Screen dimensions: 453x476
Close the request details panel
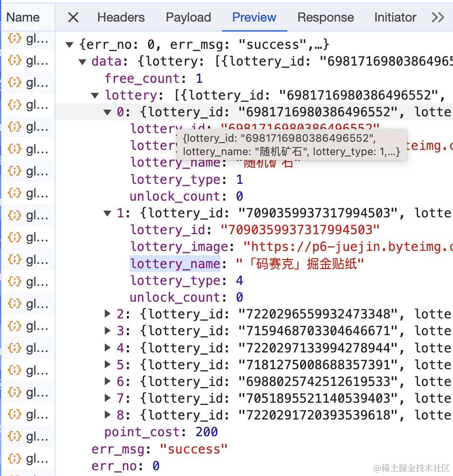(x=73, y=17)
